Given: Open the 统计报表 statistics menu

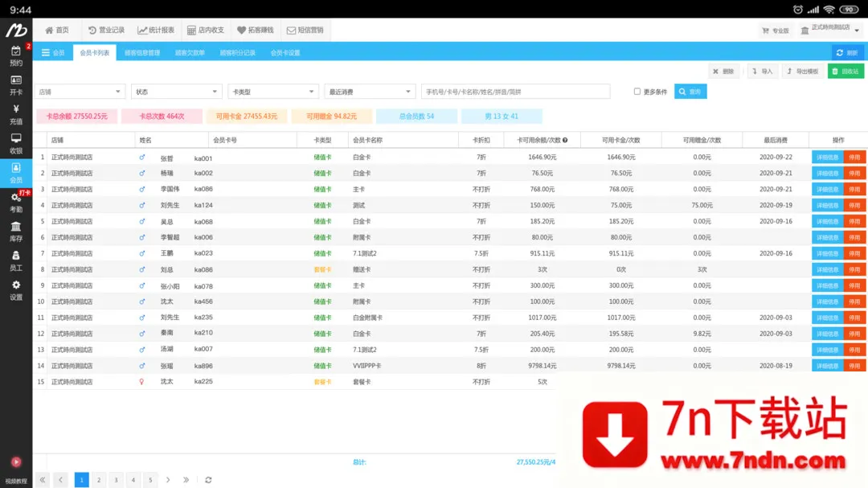Looking at the screenshot, I should pyautogui.click(x=156, y=30).
